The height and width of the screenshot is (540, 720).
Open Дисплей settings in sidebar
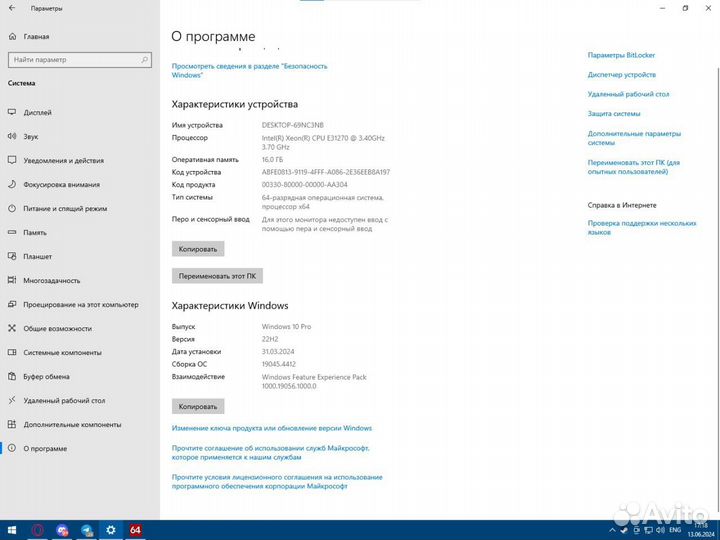click(37, 112)
